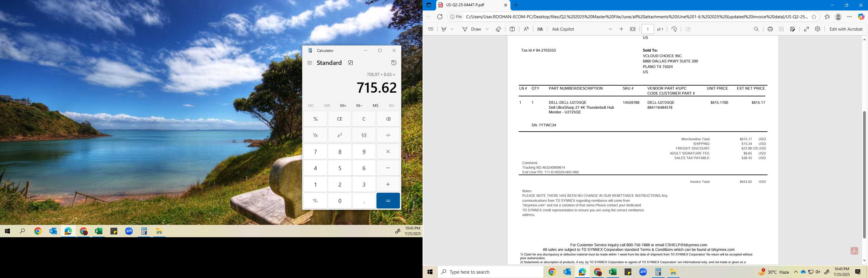This screenshot has height=278, width=868.
Task: Click the square root key
Action: [x=364, y=135]
